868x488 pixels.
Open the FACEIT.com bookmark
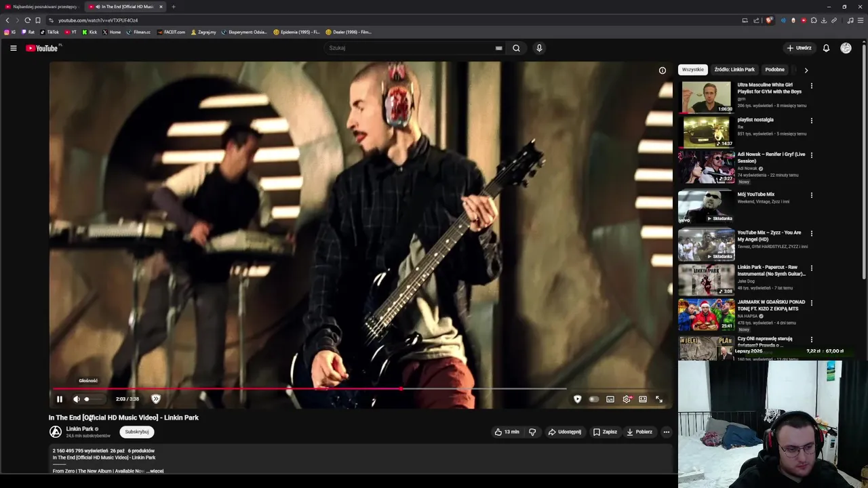[171, 32]
